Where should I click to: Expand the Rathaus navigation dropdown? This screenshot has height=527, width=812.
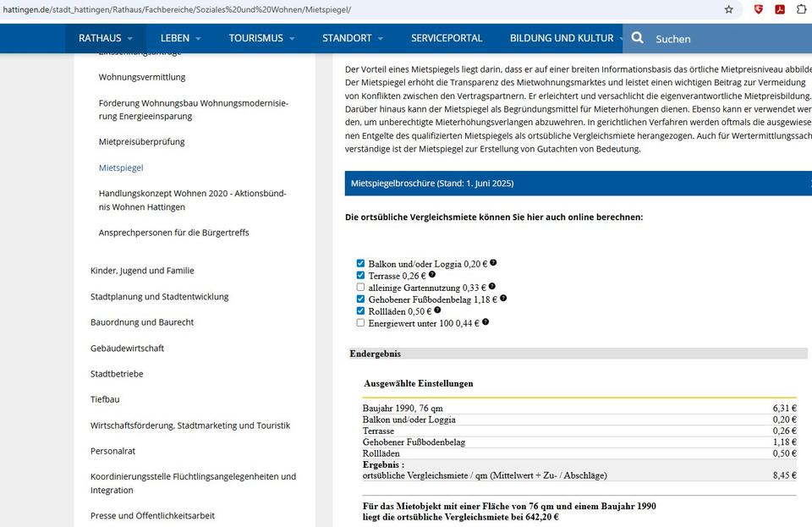[106, 38]
